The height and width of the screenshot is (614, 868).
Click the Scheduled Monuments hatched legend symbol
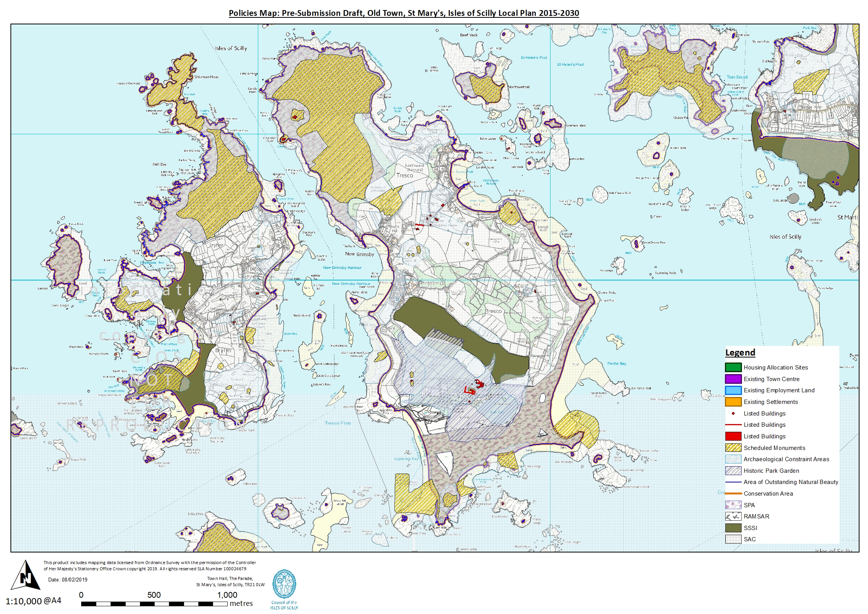[733, 448]
